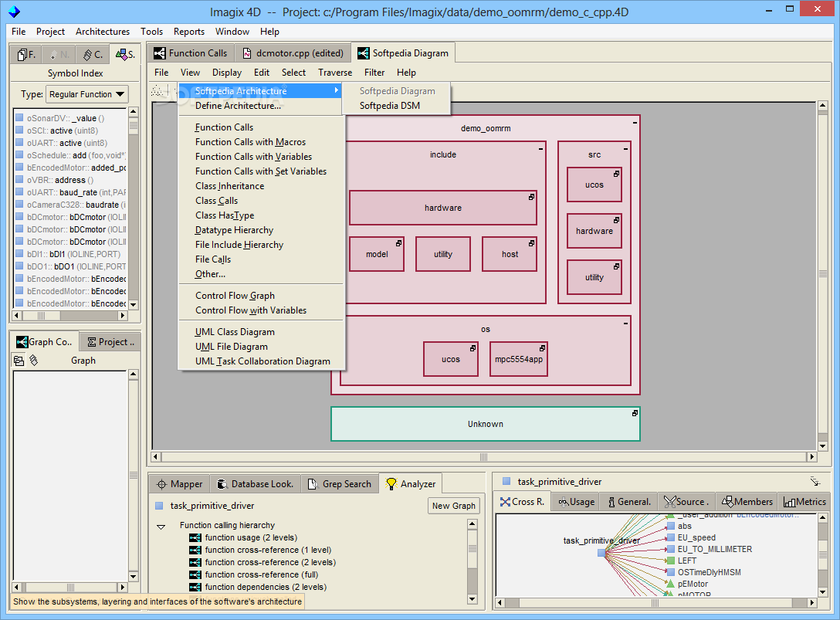Screen dimensions: 840x620
Task: Click the toolbar icon at left of diagram toolbar
Action: [x=157, y=90]
